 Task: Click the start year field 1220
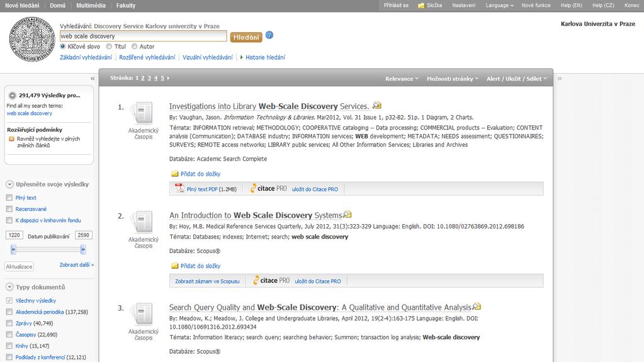coord(14,235)
